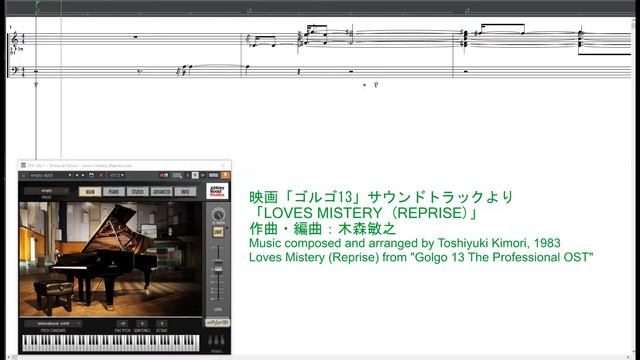Viewport: 640px width, 360px height.
Task: Switch to the PIANO tab
Action: [x=114, y=191]
